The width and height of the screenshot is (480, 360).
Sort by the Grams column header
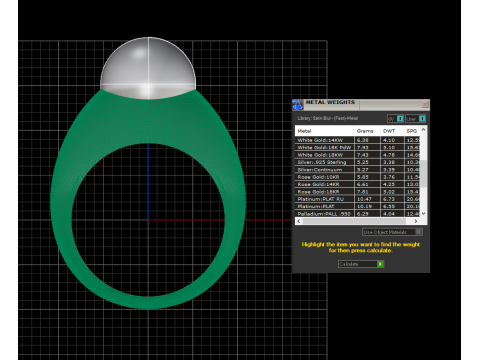click(x=367, y=131)
